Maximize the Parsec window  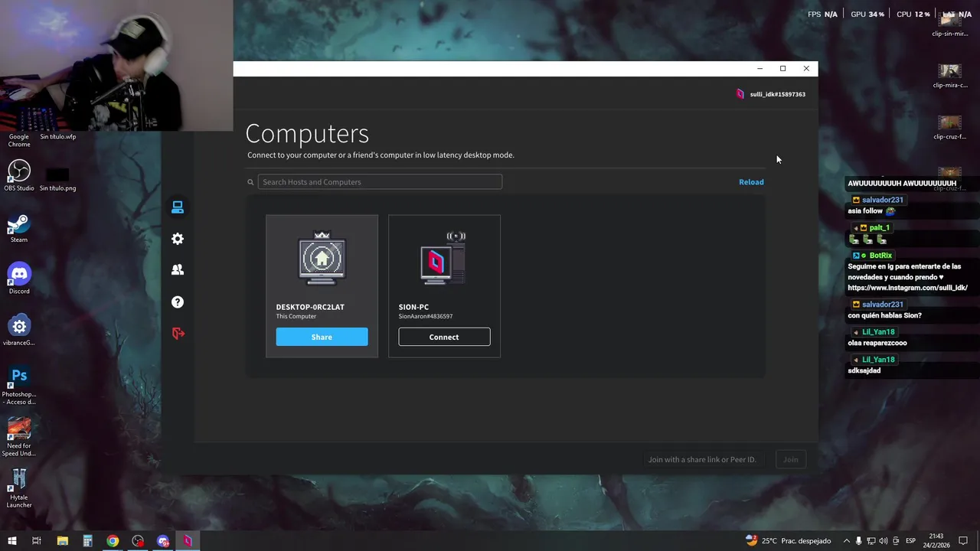pos(782,69)
